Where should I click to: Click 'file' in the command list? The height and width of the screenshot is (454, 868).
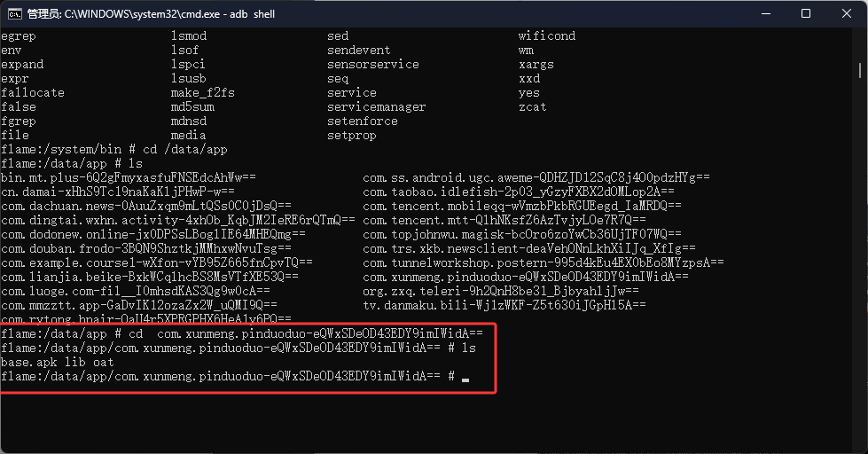pyautogui.click(x=15, y=135)
